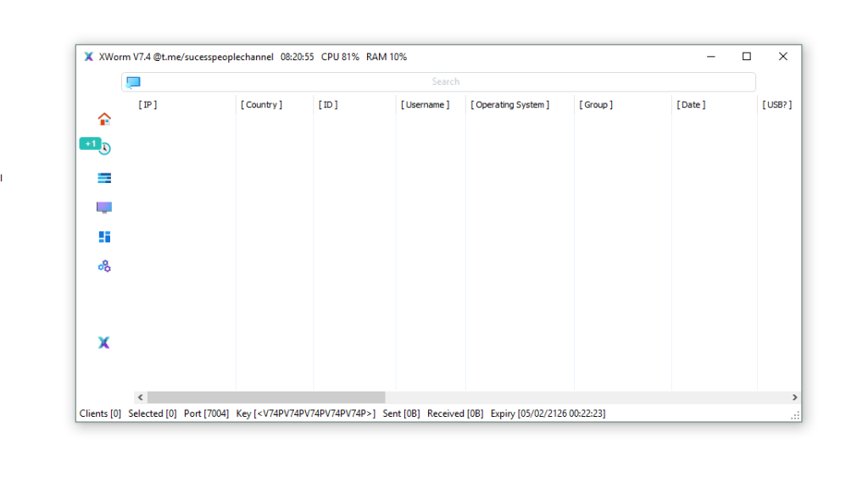Viewport: 868px width, 477px height.
Task: Click the horizontal scrollbar thumb
Action: [x=266, y=397]
